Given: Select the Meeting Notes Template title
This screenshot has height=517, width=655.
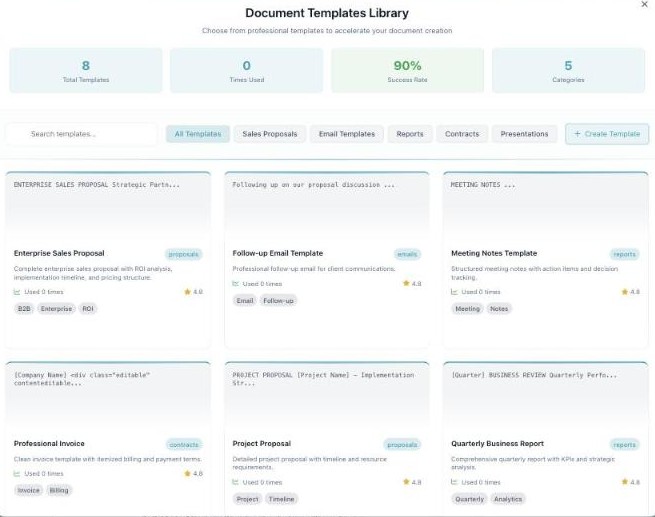Looking at the screenshot, I should 494,253.
